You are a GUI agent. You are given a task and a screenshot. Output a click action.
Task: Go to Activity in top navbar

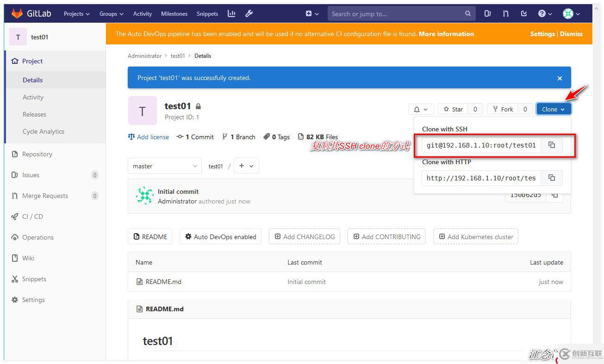pos(143,13)
